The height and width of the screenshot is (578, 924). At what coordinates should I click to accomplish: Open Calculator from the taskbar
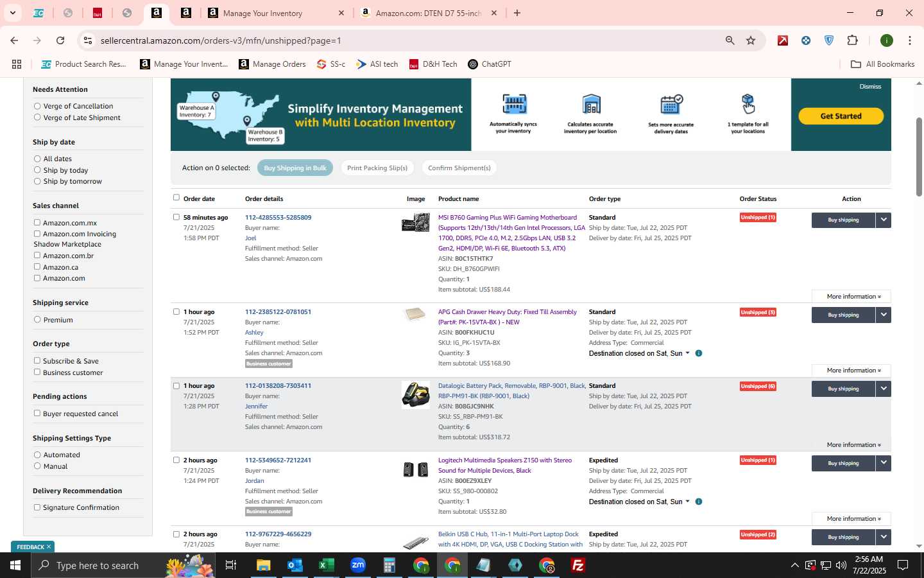pyautogui.click(x=389, y=565)
